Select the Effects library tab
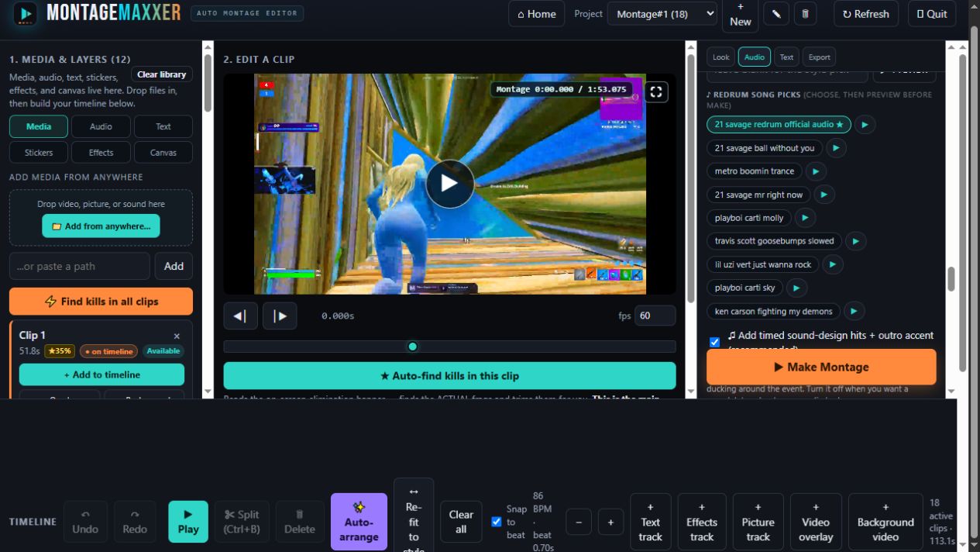980x552 pixels. [101, 153]
